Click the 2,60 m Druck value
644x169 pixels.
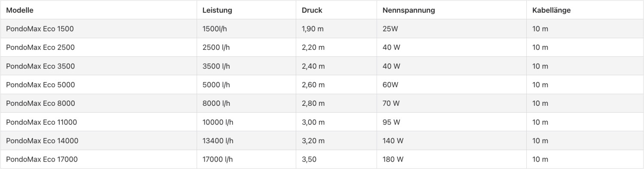click(x=313, y=85)
